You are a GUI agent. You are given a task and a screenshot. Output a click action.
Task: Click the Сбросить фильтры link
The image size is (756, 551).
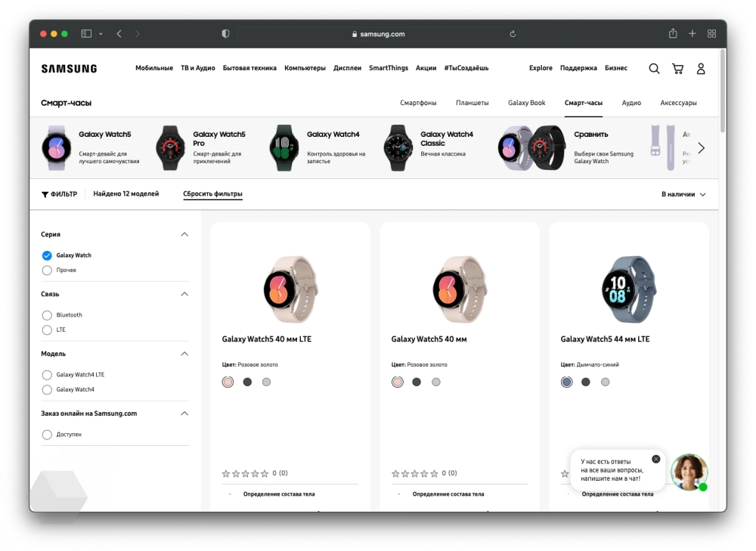tap(212, 194)
